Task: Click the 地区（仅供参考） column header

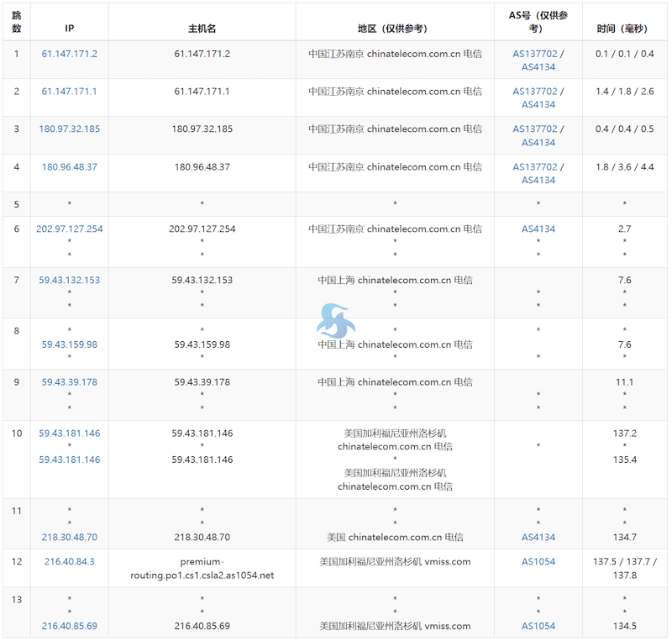Action: point(395,29)
